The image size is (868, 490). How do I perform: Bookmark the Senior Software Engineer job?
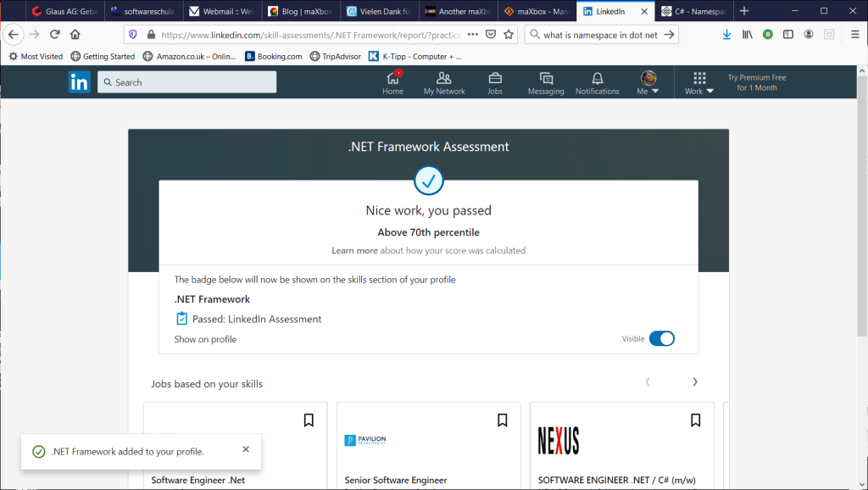(502, 420)
